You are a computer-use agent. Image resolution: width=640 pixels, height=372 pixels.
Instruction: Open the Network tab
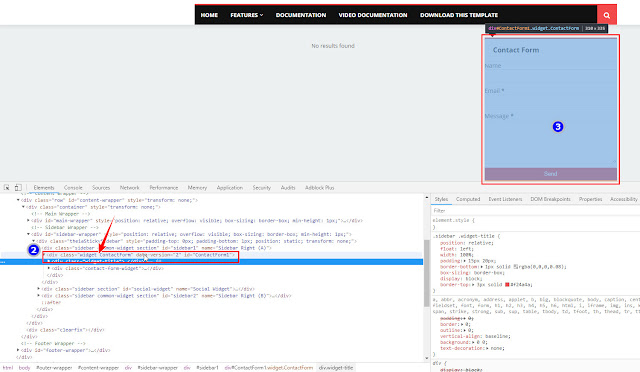tap(129, 188)
